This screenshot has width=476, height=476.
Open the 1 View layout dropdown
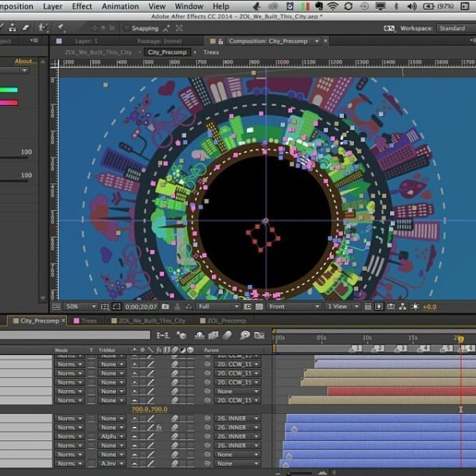[342, 306]
